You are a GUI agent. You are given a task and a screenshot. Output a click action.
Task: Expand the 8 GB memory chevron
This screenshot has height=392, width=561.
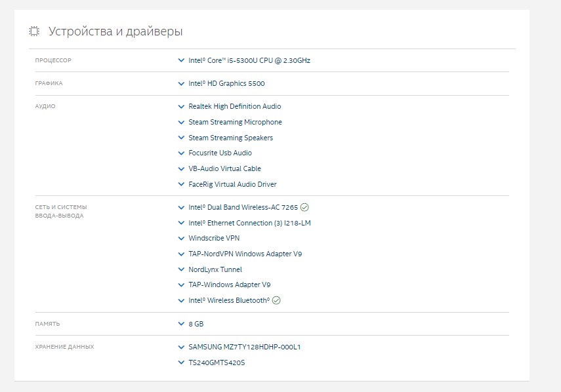pos(181,324)
